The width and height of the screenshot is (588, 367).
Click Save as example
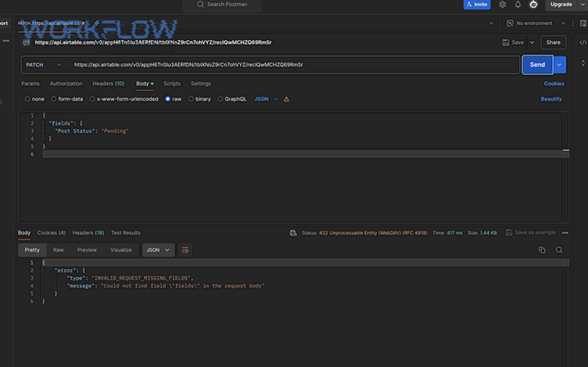pos(531,232)
